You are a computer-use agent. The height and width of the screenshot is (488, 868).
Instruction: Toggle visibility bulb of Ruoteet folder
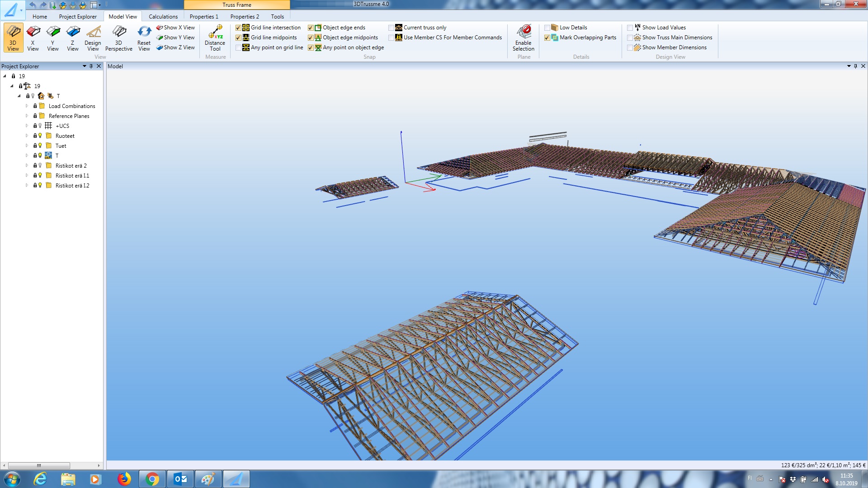40,136
